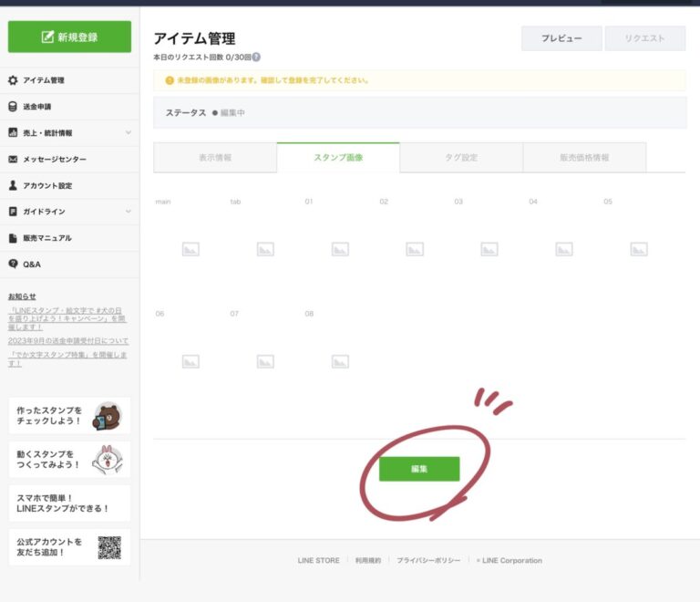Screen dimensions: 700x602
Task: Click the chart icon beside 売上・統計情報
Action: 13,133
